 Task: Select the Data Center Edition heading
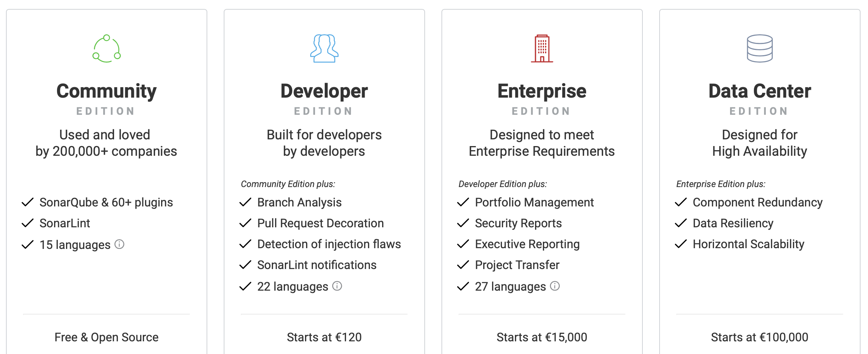(759, 91)
